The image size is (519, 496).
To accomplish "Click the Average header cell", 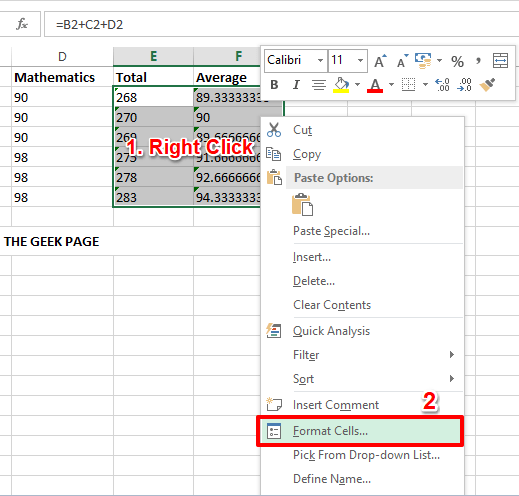I will (227, 77).
